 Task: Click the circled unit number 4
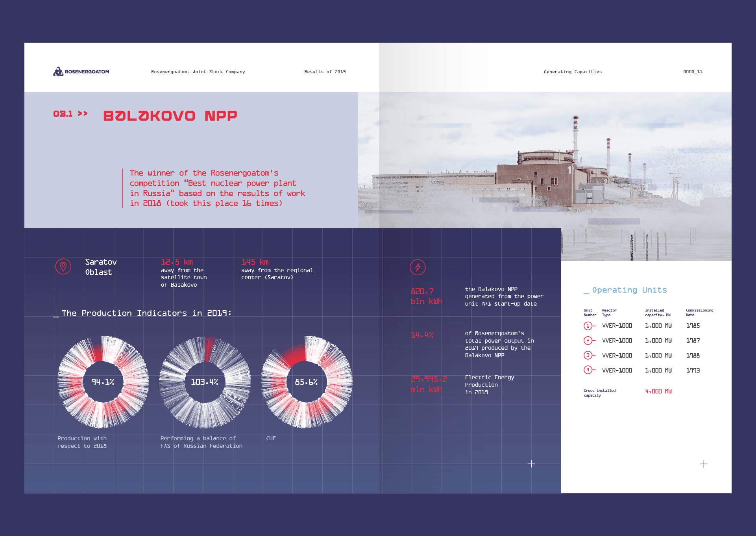(588, 370)
